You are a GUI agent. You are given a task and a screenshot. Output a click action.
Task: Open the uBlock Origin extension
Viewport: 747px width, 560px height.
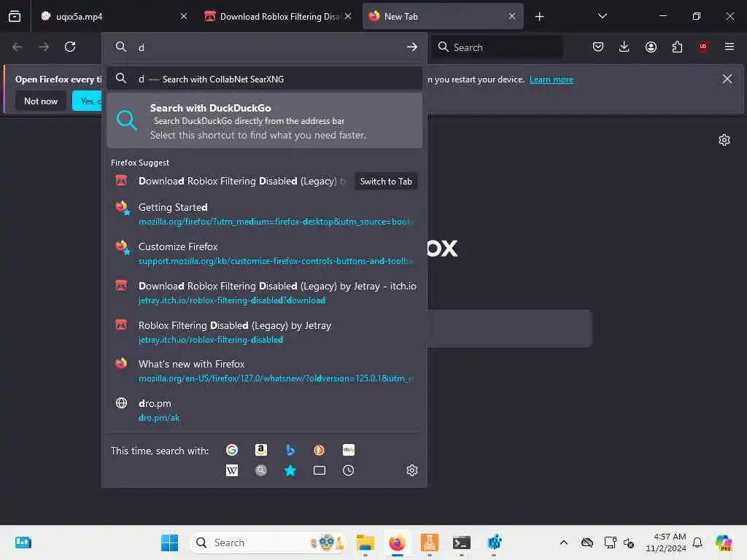click(x=703, y=47)
